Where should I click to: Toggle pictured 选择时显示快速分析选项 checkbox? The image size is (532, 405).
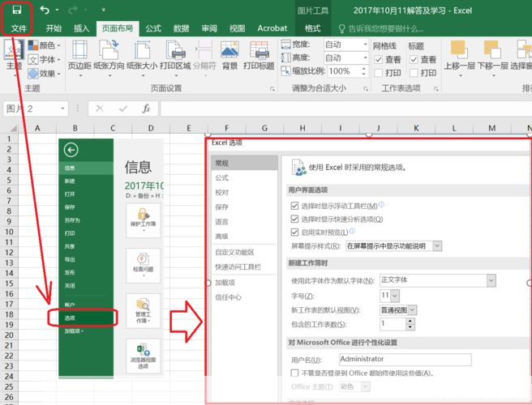pyautogui.click(x=294, y=220)
